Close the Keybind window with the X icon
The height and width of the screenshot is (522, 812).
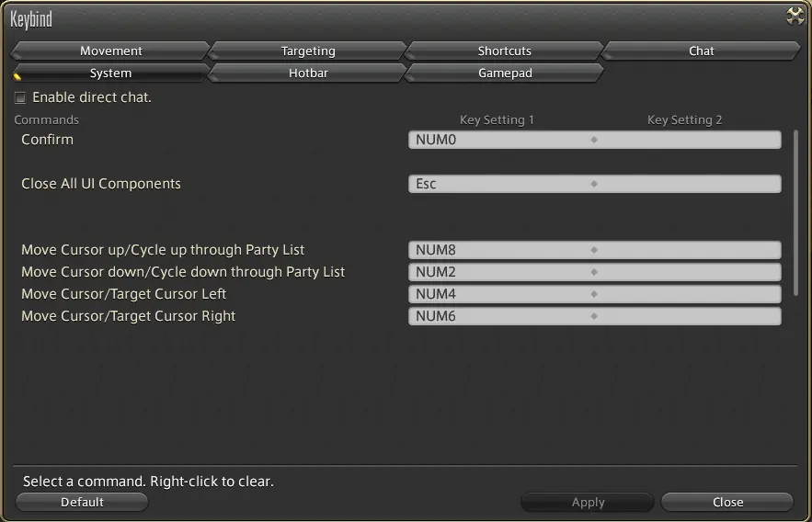[795, 16]
